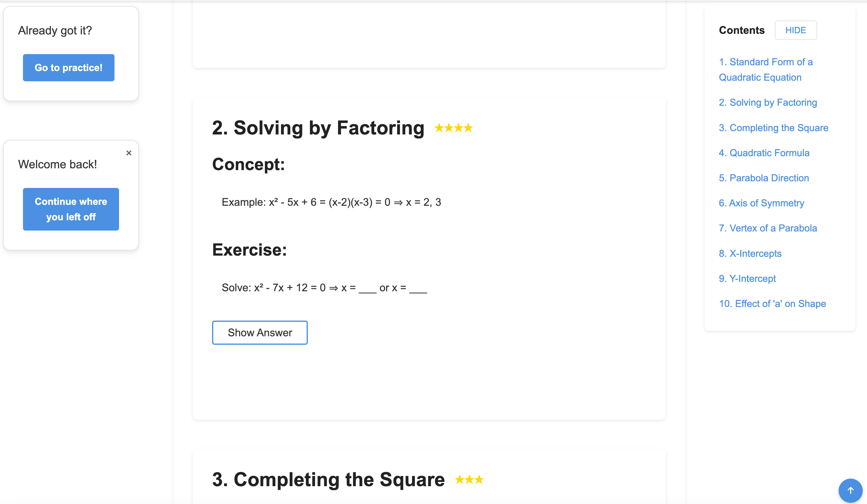Click the Solving by Factoring section heading
Viewport: 867px width, 504px height.
click(318, 128)
